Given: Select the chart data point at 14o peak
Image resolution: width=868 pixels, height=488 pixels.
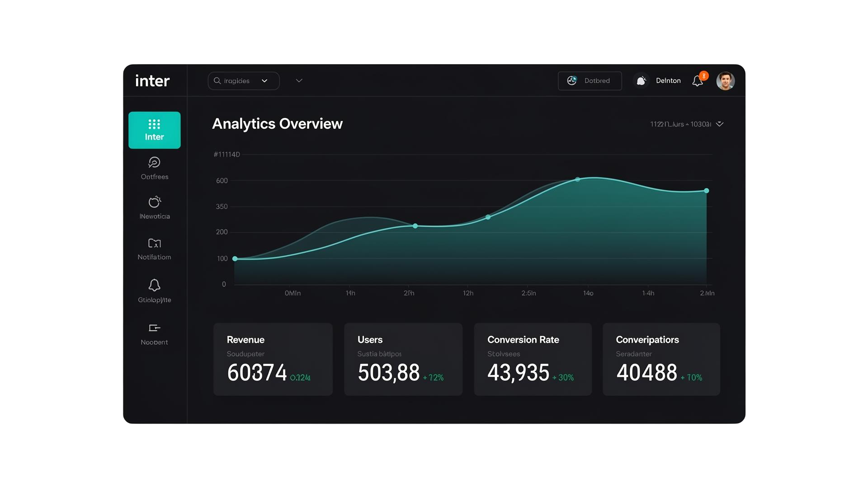Looking at the screenshot, I should coord(578,179).
